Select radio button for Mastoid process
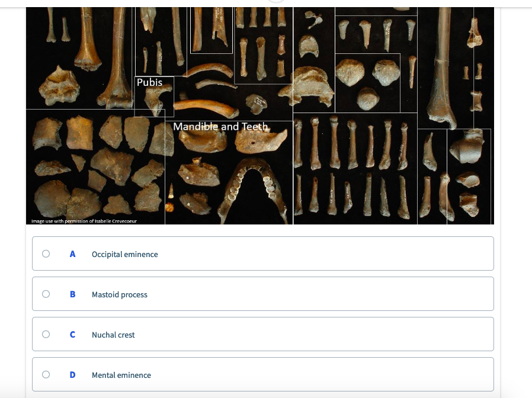 46,294
